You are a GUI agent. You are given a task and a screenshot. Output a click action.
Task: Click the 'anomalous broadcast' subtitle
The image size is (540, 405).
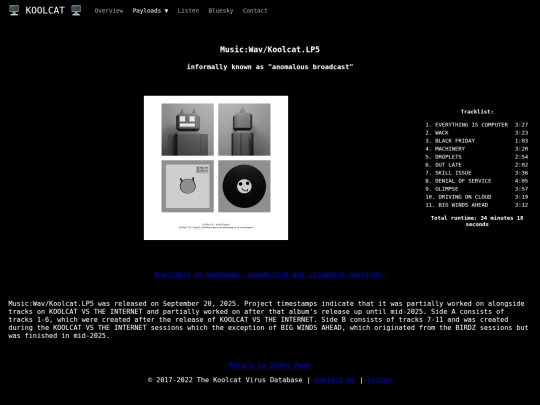click(x=270, y=67)
